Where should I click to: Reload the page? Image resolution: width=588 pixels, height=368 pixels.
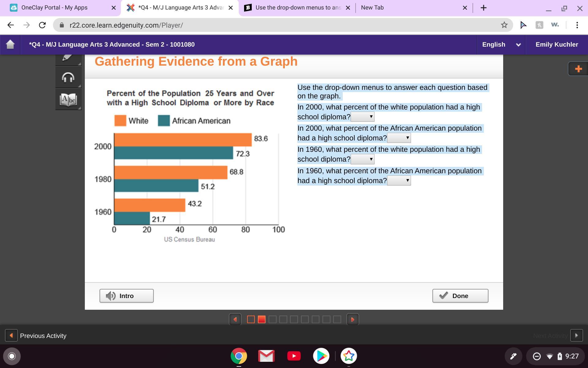click(42, 25)
